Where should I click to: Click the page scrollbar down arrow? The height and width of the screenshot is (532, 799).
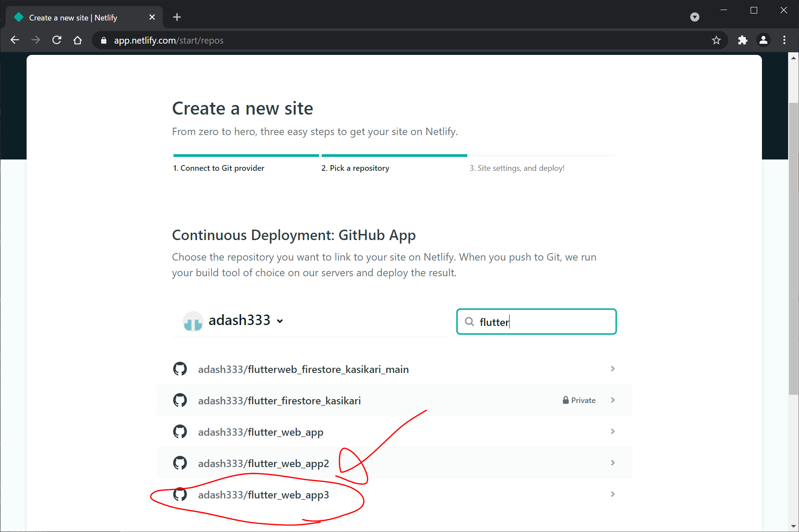pyautogui.click(x=793, y=526)
